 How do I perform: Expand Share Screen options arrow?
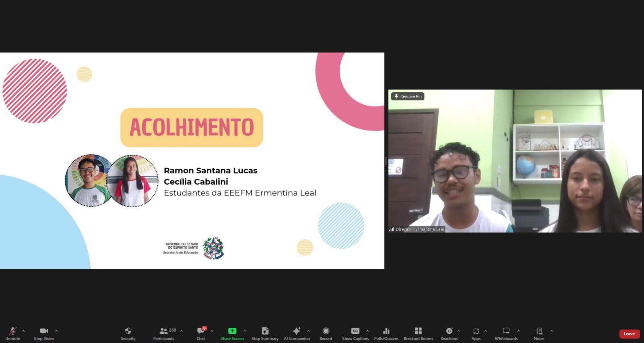[x=245, y=331]
